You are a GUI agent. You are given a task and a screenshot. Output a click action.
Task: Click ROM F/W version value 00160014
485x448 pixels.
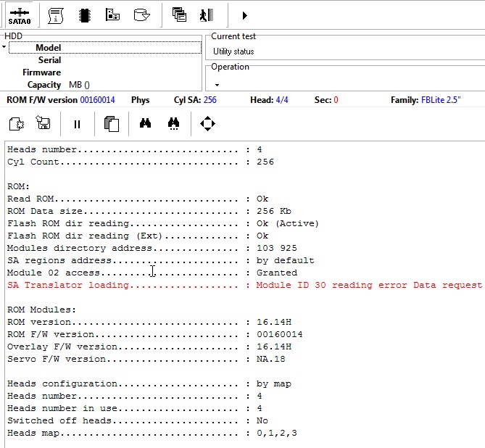[x=97, y=100]
